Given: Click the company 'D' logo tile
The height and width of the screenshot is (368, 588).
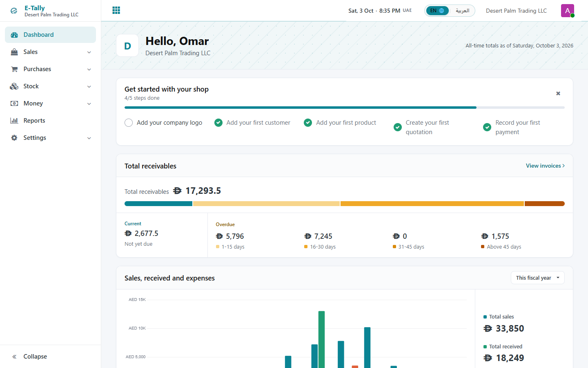Looking at the screenshot, I should (127, 46).
